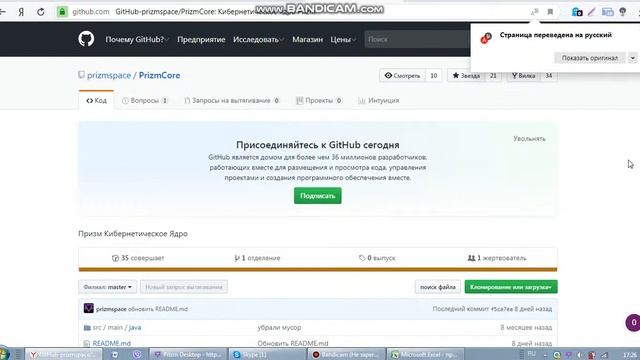Focus the GitHub Поиск search field
The width and height of the screenshot is (640, 360).
(417, 39)
